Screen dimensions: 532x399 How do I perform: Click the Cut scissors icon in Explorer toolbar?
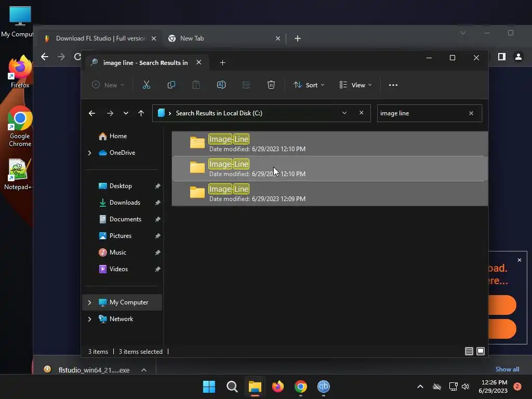coord(146,85)
